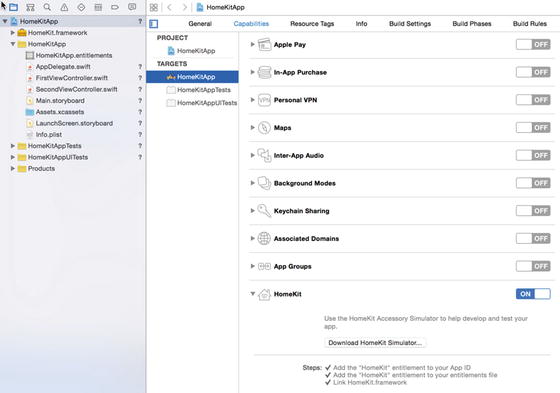
Task: Turn off the HomeKit switch
Action: coord(533,294)
